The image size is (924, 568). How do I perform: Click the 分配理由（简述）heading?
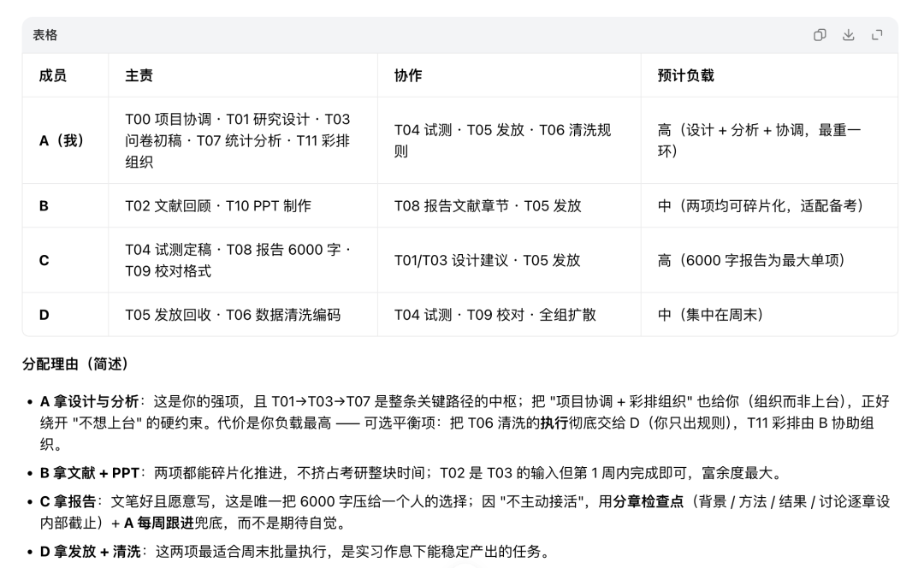coord(75,364)
